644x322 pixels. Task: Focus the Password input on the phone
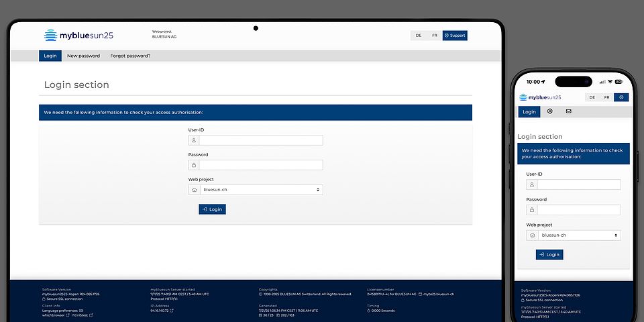[579, 210]
